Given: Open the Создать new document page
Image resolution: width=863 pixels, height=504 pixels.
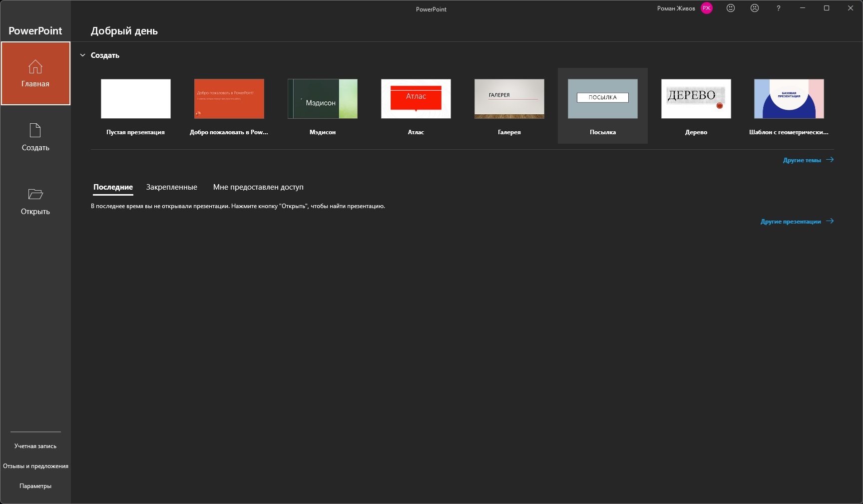Looking at the screenshot, I should pyautogui.click(x=35, y=137).
